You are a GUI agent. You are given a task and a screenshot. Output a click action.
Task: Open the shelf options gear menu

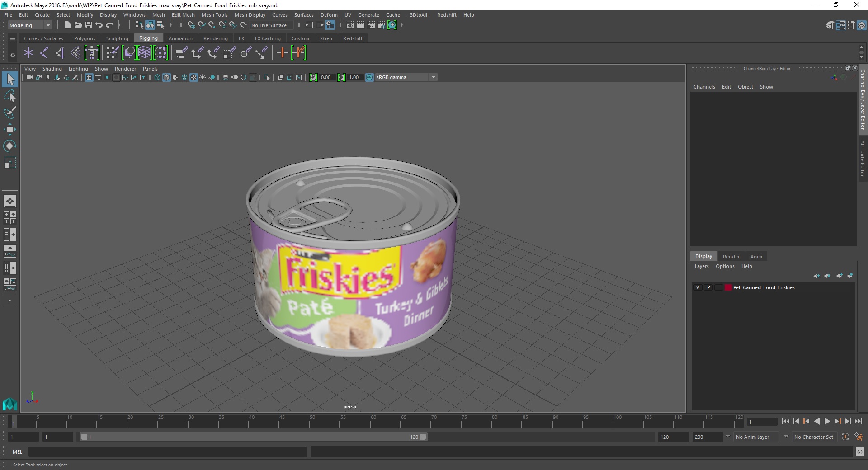point(13,55)
